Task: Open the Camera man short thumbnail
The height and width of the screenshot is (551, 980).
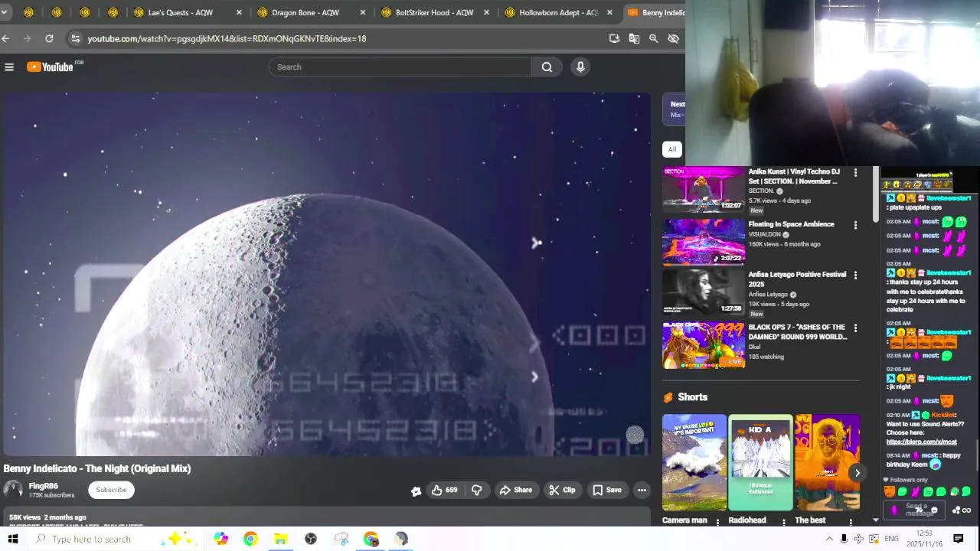Action: [x=694, y=462]
